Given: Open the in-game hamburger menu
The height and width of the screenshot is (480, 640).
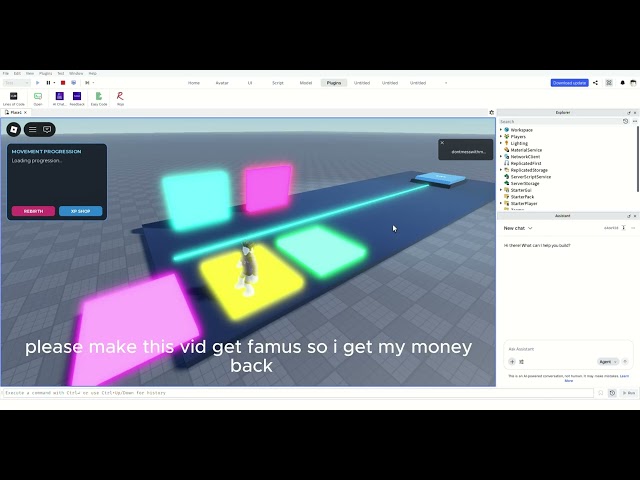Looking at the screenshot, I should click(33, 129).
